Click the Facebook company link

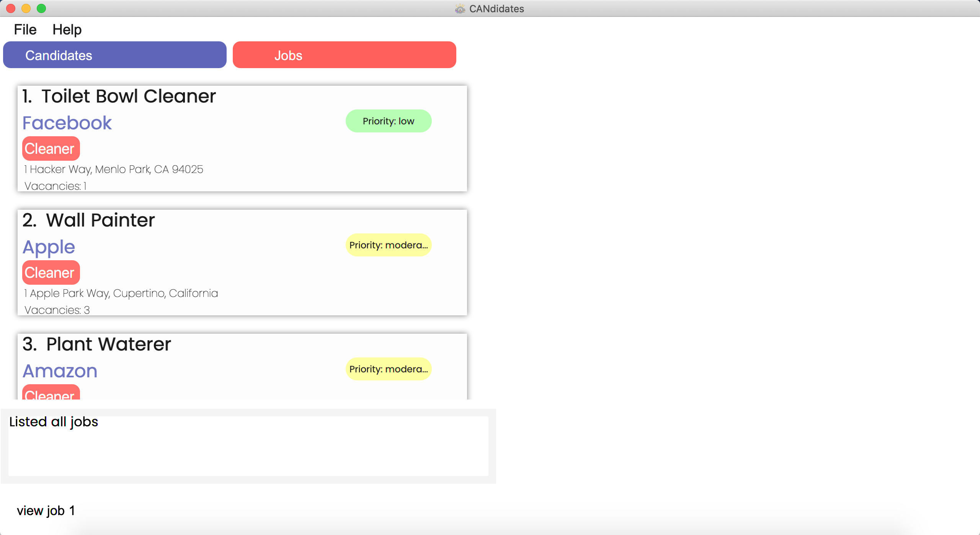click(67, 122)
